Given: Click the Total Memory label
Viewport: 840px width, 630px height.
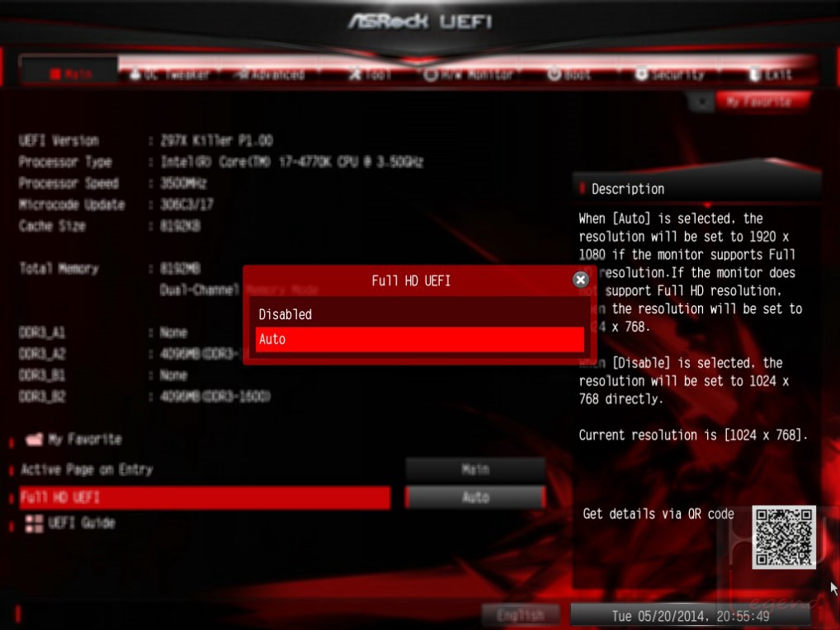Looking at the screenshot, I should [x=59, y=268].
